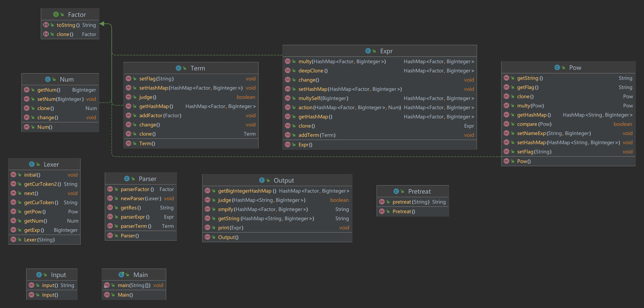Select the Expr class title

click(386, 51)
